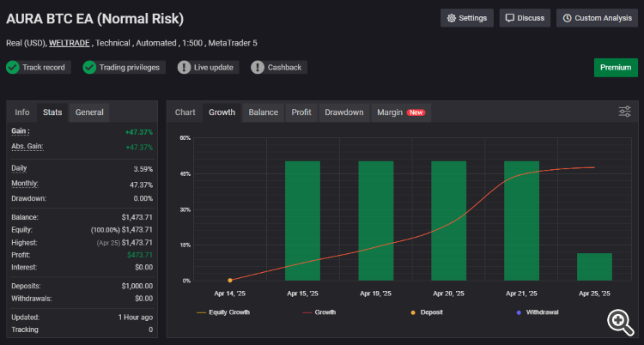
Task: Click the Live update warning icon
Action: [x=185, y=67]
